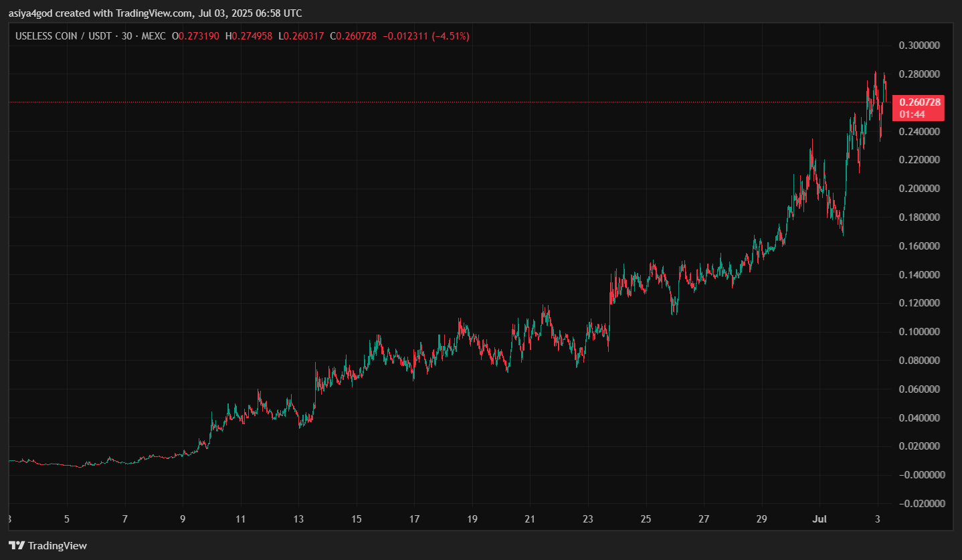Click date label 19 on time axis
Screen dimensions: 962x560
point(472,519)
